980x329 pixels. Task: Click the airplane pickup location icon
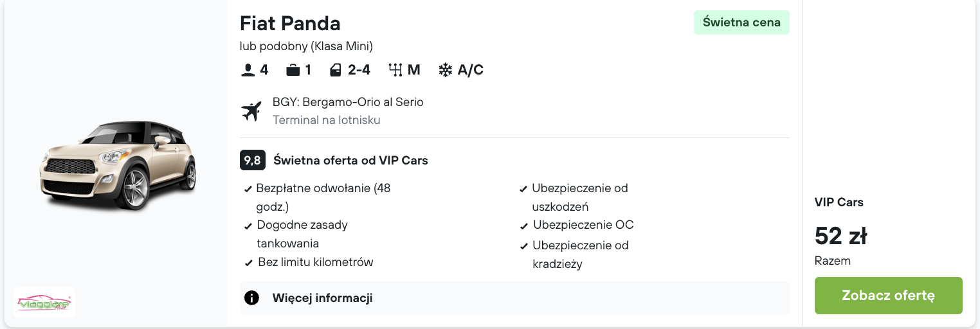(251, 111)
